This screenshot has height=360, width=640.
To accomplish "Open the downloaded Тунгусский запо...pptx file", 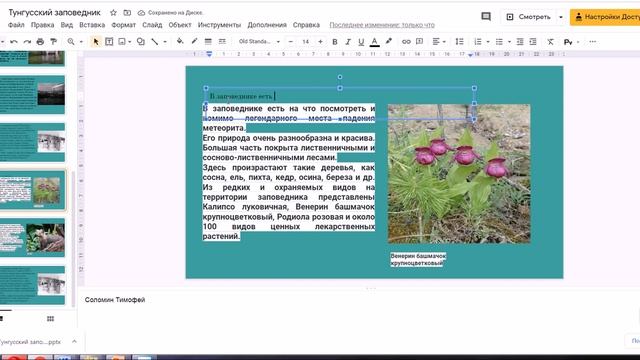I will (31, 342).
